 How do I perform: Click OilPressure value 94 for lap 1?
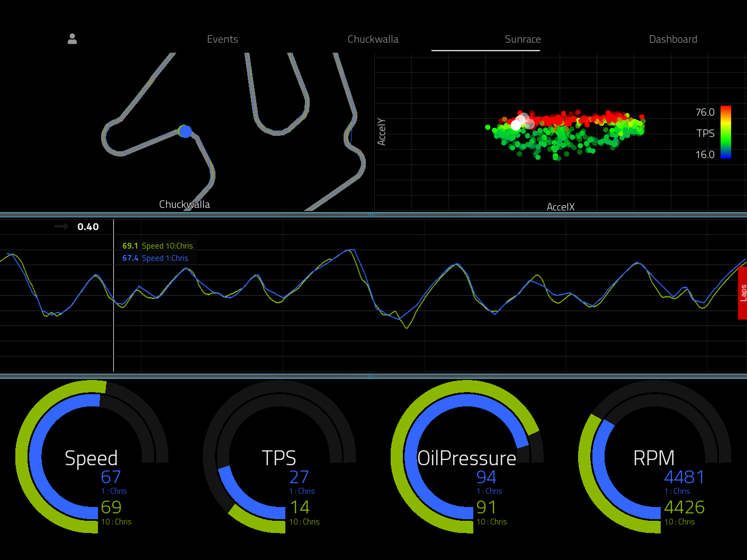tap(486, 477)
